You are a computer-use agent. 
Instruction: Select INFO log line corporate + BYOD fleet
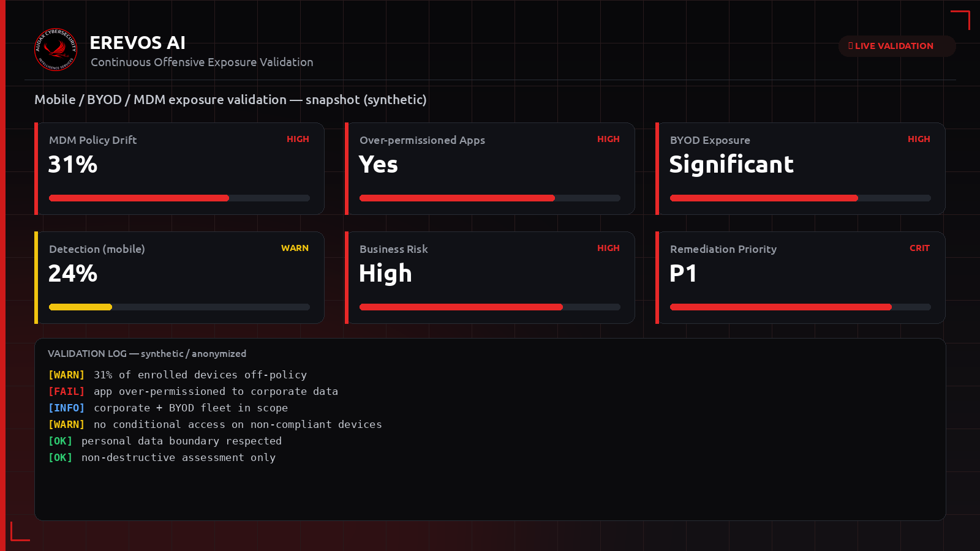coord(168,408)
